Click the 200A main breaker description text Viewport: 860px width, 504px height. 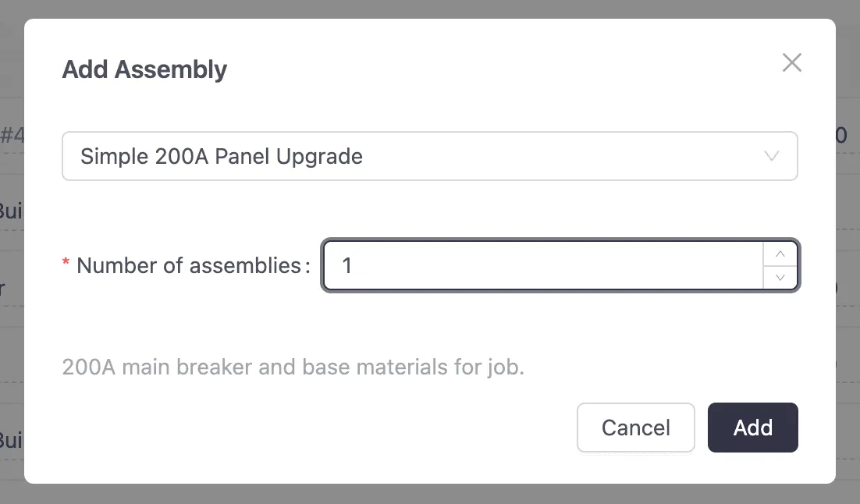click(x=293, y=367)
